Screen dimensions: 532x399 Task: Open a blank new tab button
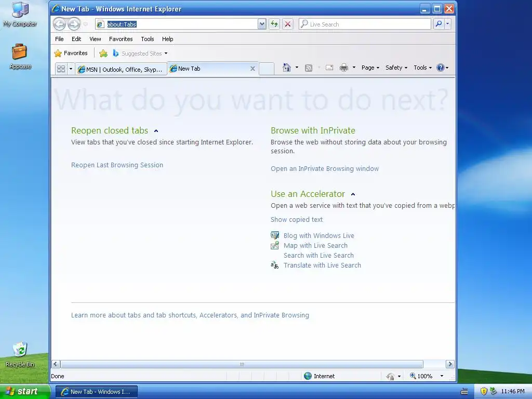(x=267, y=69)
